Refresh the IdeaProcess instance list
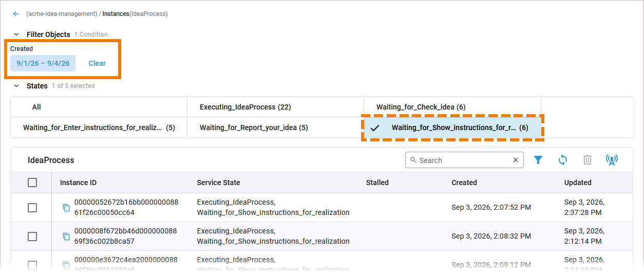This screenshot has height=272, width=644. (x=563, y=160)
